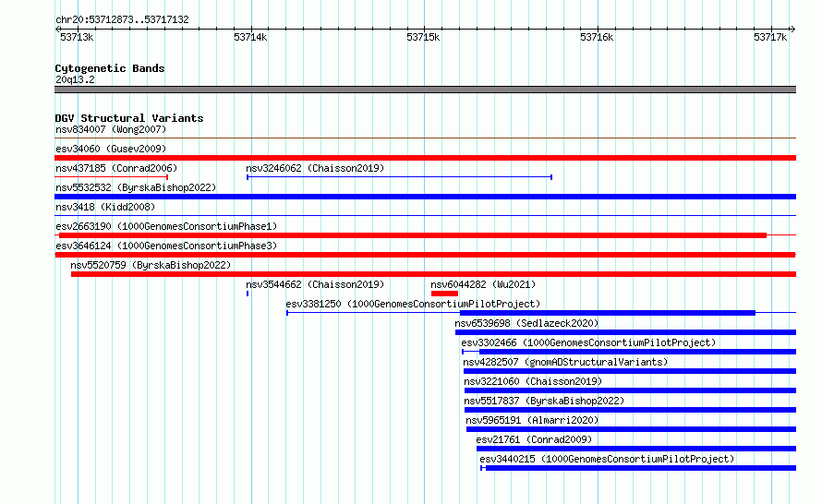The image size is (822, 504).
Task: Click nsv3221060 (Chaisson2019) label
Action: tap(533, 381)
